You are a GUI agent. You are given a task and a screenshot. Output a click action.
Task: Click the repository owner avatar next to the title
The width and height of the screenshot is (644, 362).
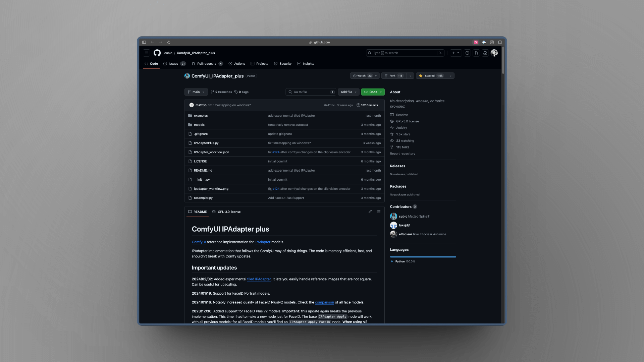point(187,76)
